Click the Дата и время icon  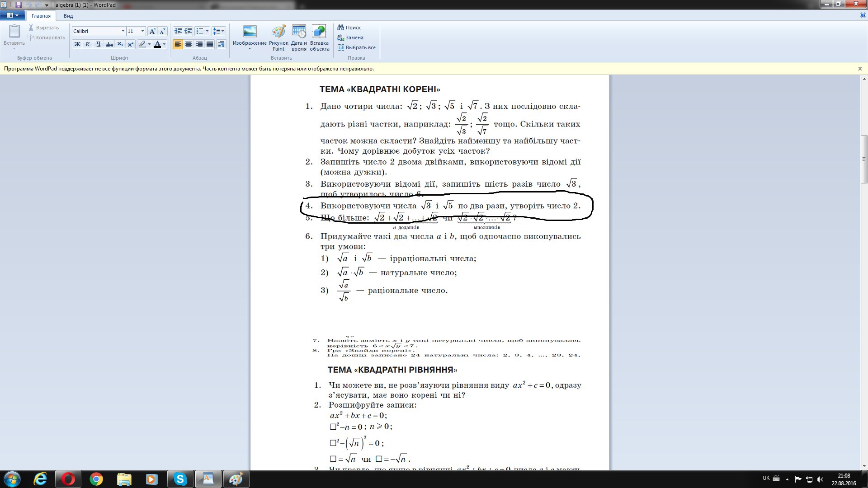tap(299, 38)
